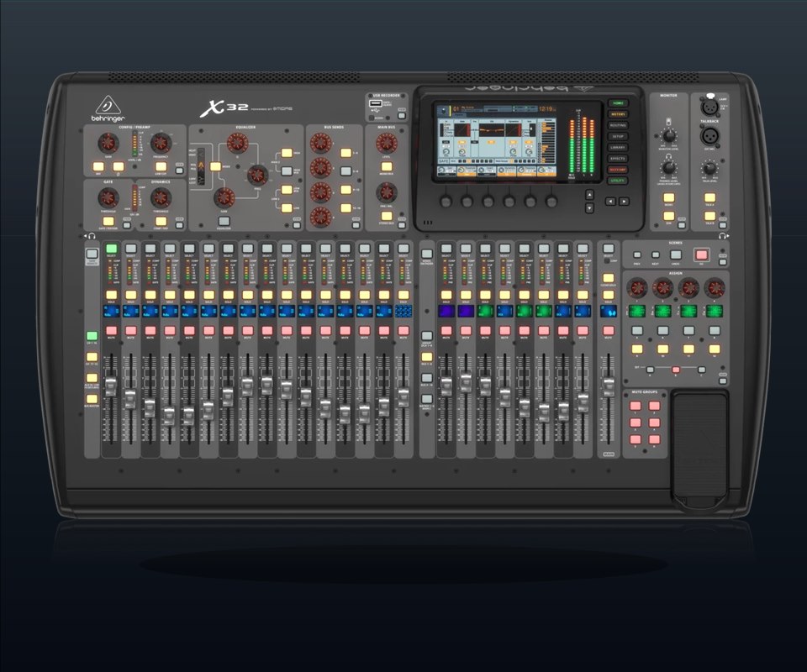Open the SETUP screen button

click(x=618, y=136)
